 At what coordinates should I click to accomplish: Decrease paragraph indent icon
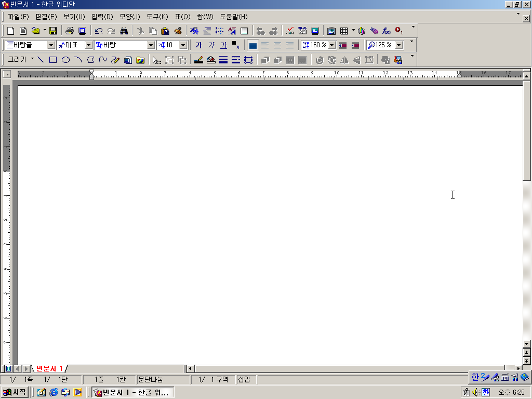click(343, 45)
